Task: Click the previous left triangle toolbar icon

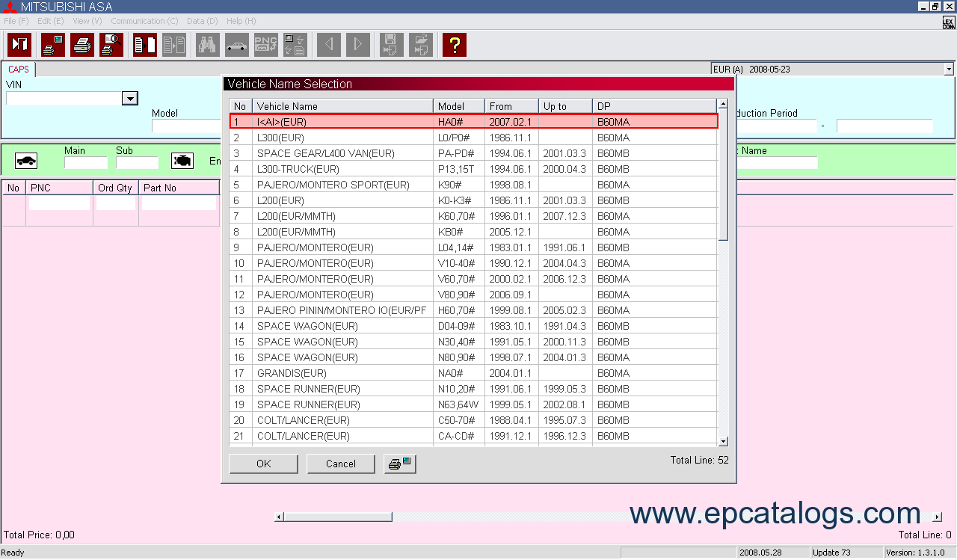Action: click(x=329, y=45)
